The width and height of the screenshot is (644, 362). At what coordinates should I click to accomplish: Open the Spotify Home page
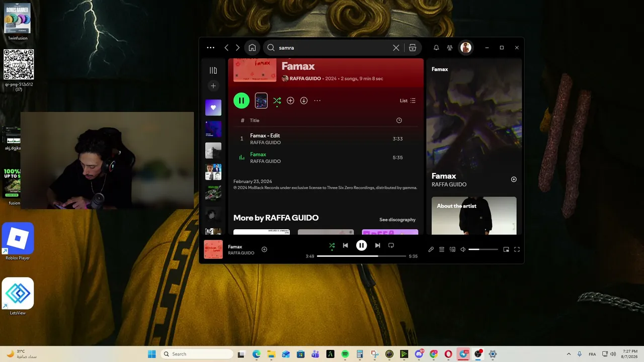[x=252, y=48]
